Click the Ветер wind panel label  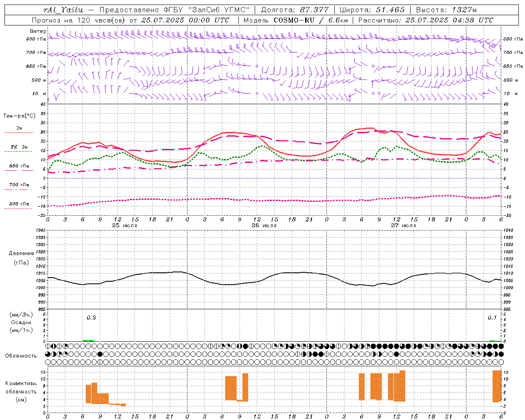pyautogui.click(x=38, y=31)
